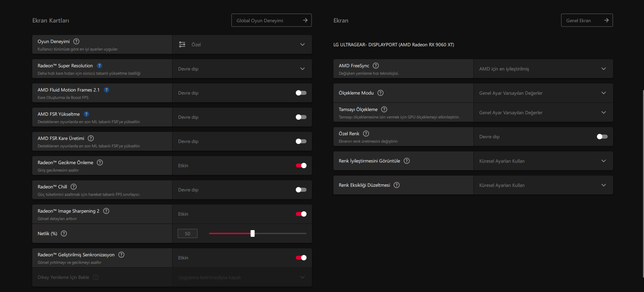Image resolution: width=644 pixels, height=292 pixels.
Task: Show Radeon Super Resolution help tooltip icon
Action: [x=99, y=66]
